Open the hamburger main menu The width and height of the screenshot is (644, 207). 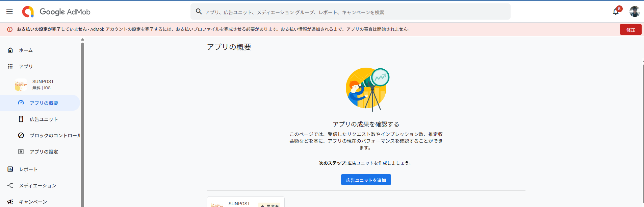pyautogui.click(x=9, y=11)
